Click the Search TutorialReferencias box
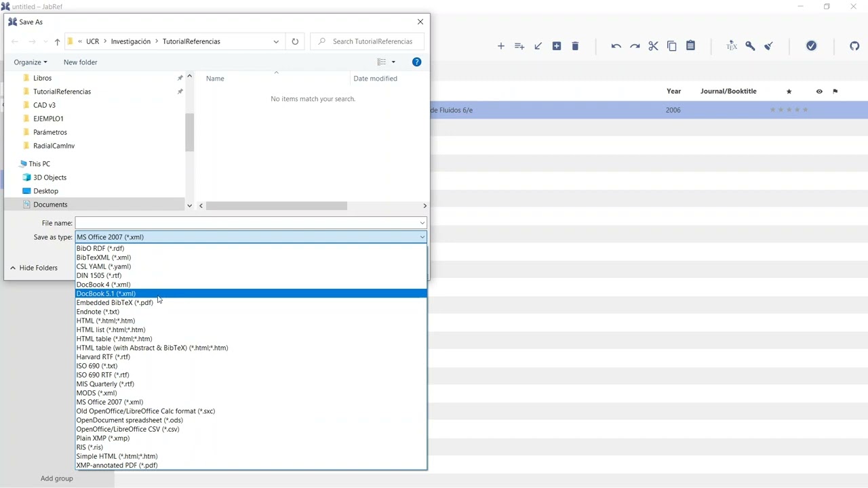Image resolution: width=868 pixels, height=488 pixels. (x=368, y=41)
